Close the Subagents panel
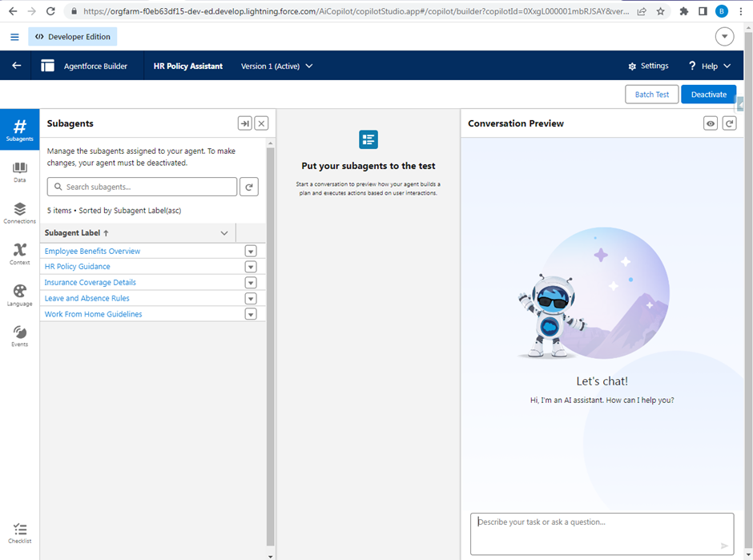Screen dimensions: 753x560 click(x=261, y=123)
